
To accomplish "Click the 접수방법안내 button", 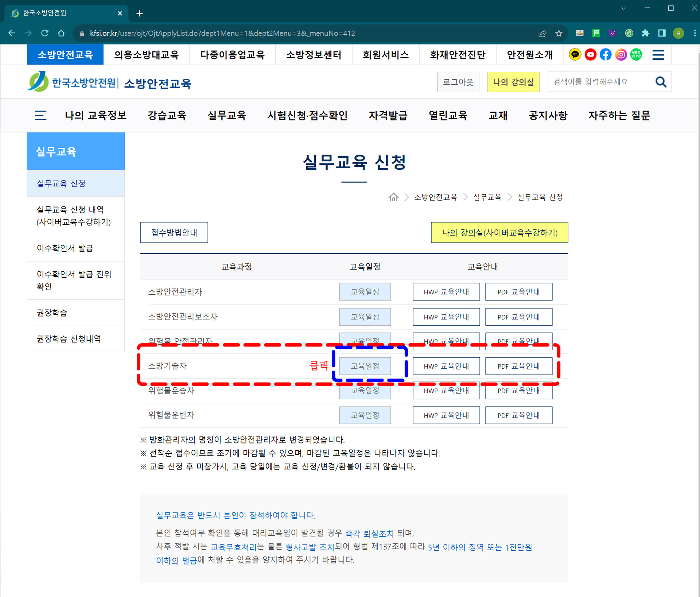I will [x=174, y=233].
